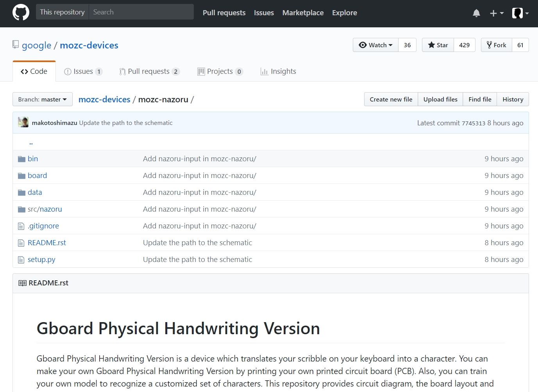Open the bin folder
The height and width of the screenshot is (392, 538).
coord(33,159)
